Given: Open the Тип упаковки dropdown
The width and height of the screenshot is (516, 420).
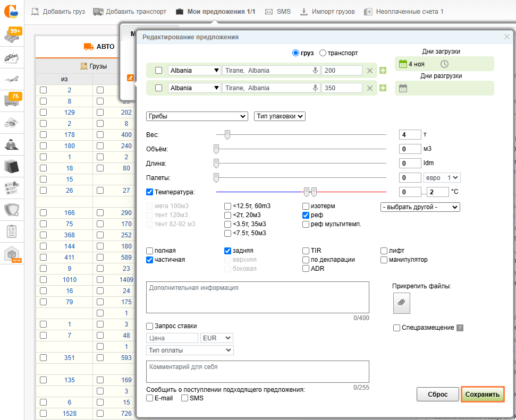Looking at the screenshot, I should coord(280,116).
